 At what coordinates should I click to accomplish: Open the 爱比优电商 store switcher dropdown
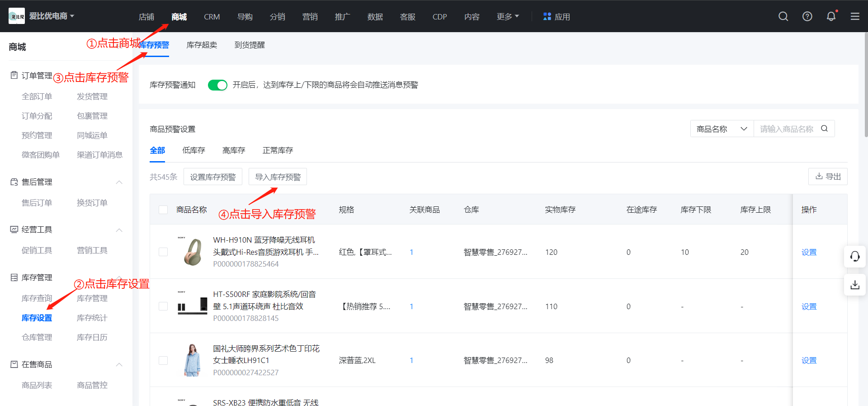(52, 16)
